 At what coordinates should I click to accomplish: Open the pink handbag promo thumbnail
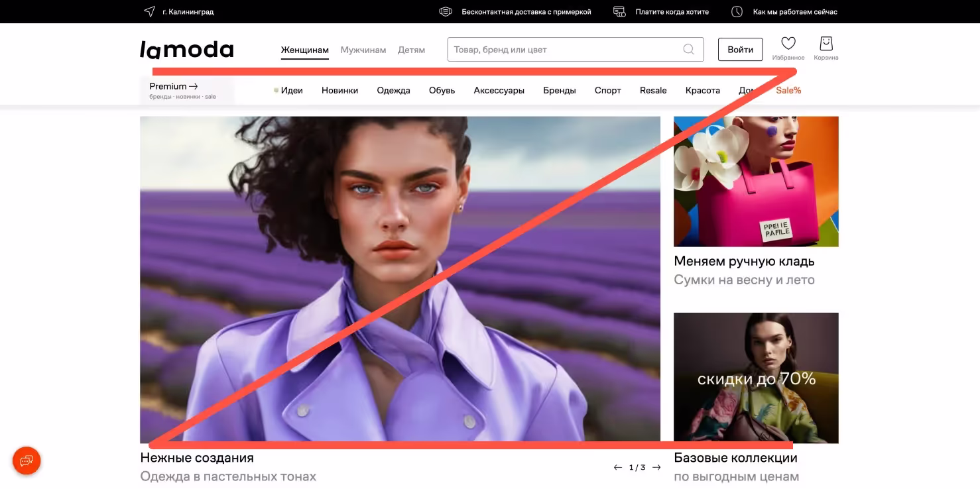coord(756,182)
